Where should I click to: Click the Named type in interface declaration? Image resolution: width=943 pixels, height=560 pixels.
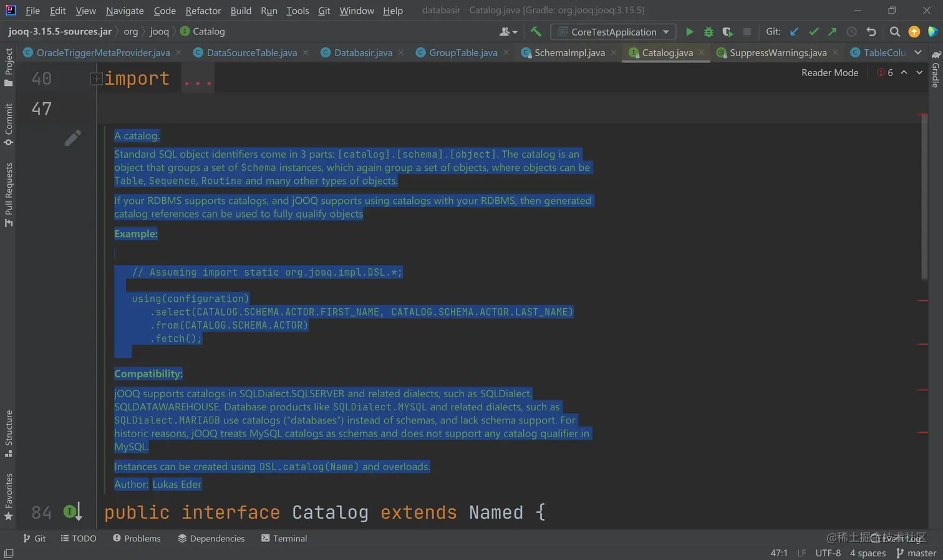tap(496, 513)
